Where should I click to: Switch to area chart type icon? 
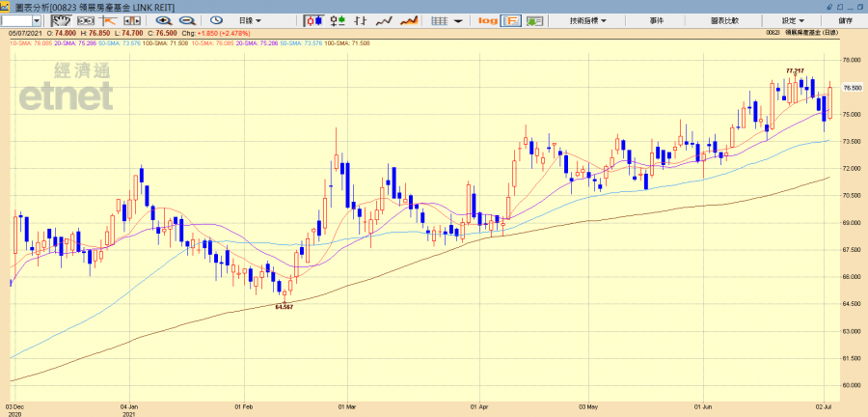point(409,20)
